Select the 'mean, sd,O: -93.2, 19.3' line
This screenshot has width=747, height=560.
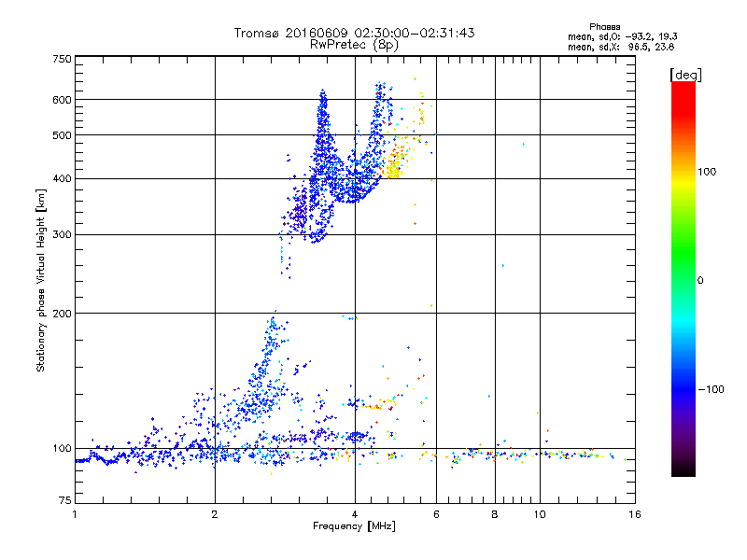pyautogui.click(x=622, y=36)
